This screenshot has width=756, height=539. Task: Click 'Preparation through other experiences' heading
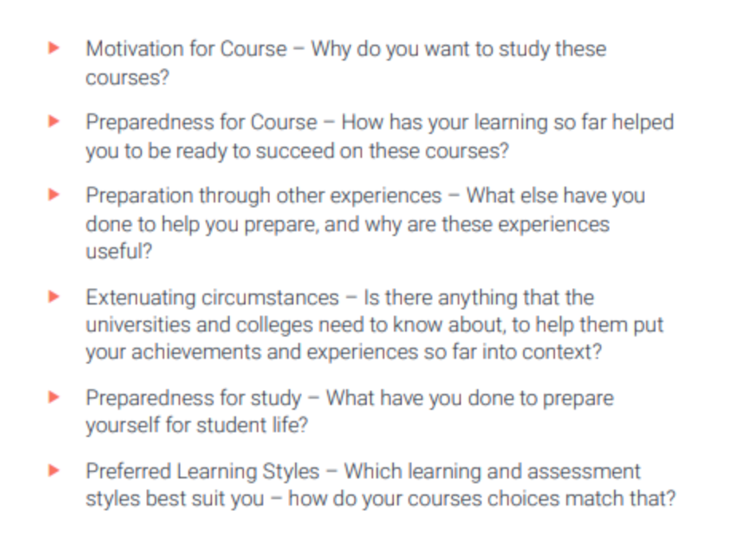click(x=264, y=195)
